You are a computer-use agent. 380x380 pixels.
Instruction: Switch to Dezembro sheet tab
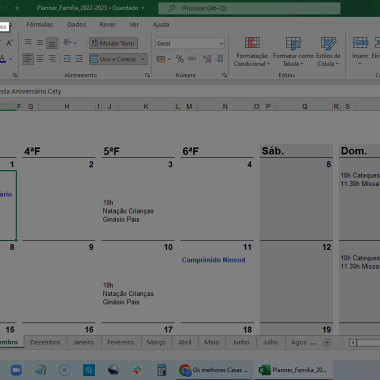tap(45, 342)
